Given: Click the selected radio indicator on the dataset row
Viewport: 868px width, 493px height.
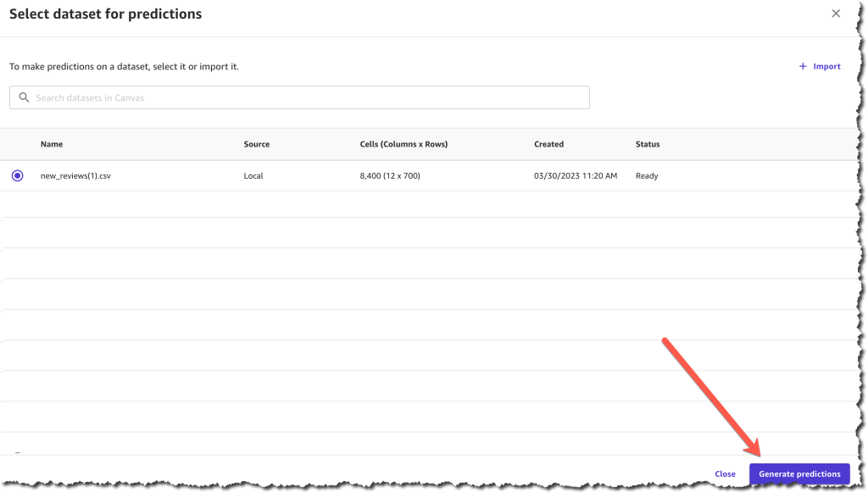Looking at the screenshot, I should (x=17, y=175).
